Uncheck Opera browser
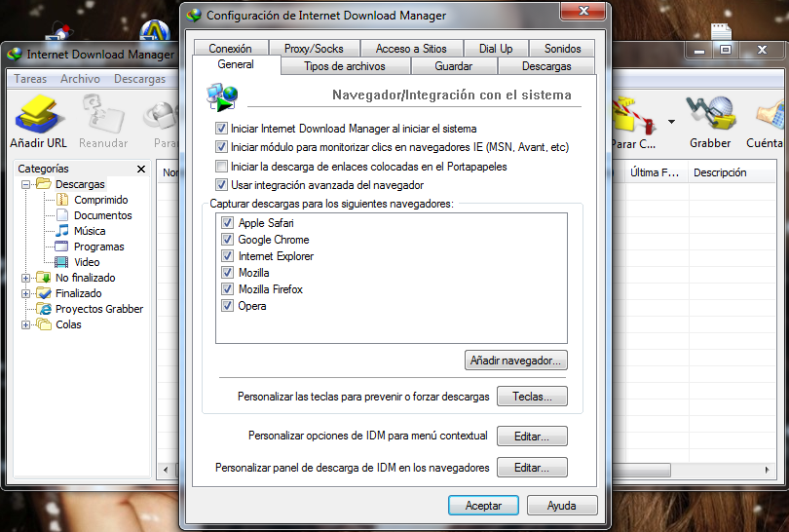 tap(227, 306)
